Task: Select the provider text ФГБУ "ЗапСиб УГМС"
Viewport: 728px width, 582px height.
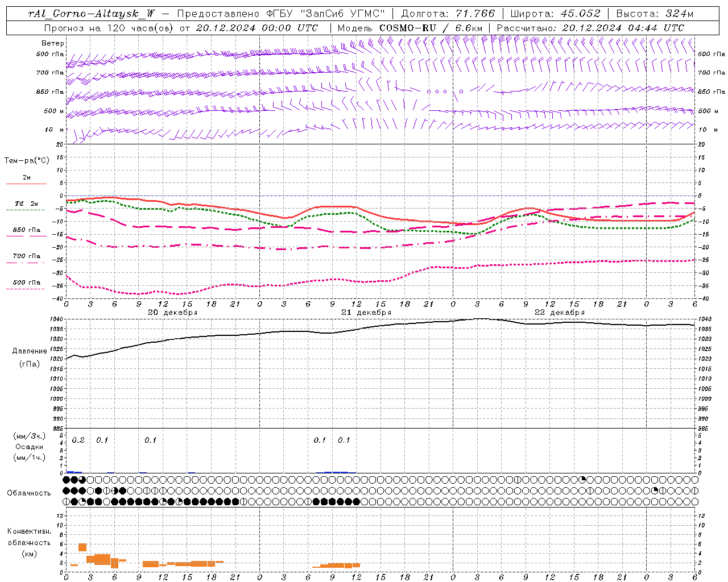Action: (326, 14)
